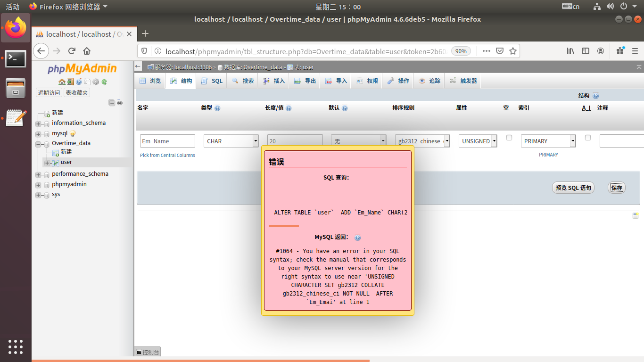Image resolution: width=644 pixels, height=362 pixels.
Task: Open the 控制台 console bar
Action: (x=148, y=352)
